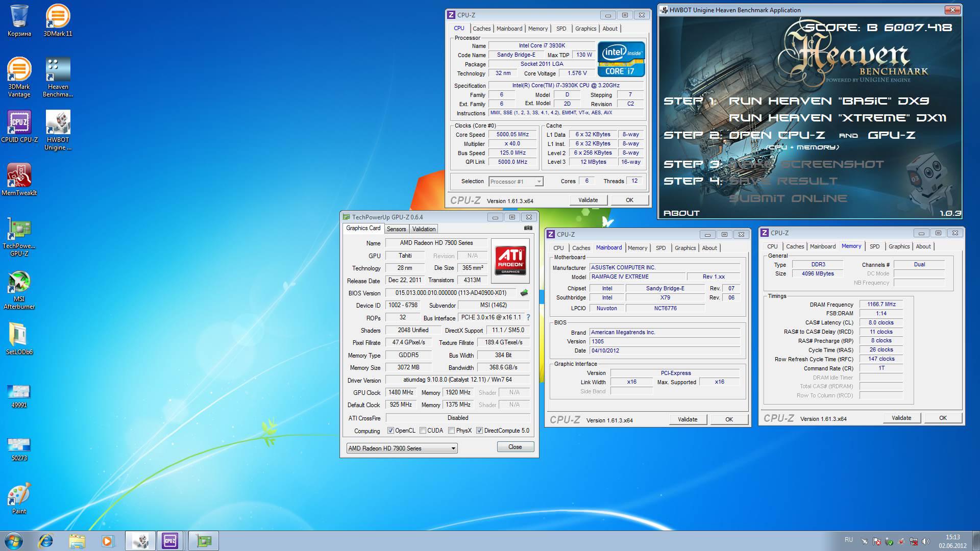Click the GPU Clock value 1480 MHz
This screenshot has height=551, width=980.
coord(401,393)
